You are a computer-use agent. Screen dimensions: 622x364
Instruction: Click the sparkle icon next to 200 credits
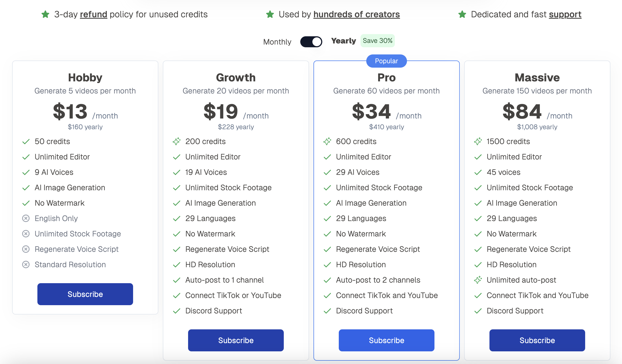[177, 141]
